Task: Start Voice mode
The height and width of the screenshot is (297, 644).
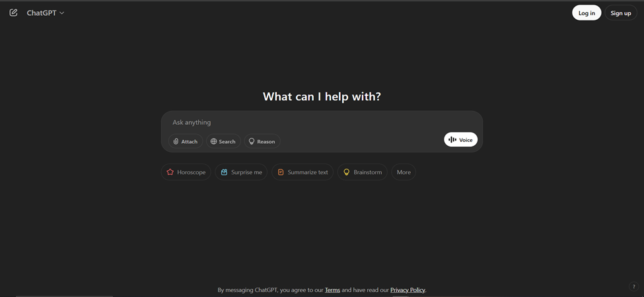Action: point(460,139)
